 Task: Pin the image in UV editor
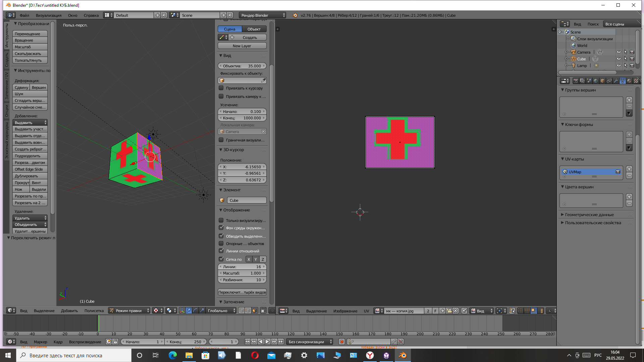(464, 311)
